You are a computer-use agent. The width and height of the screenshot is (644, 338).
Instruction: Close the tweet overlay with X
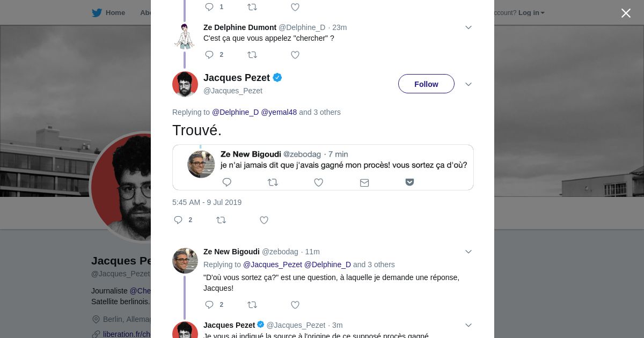pyautogui.click(x=626, y=13)
